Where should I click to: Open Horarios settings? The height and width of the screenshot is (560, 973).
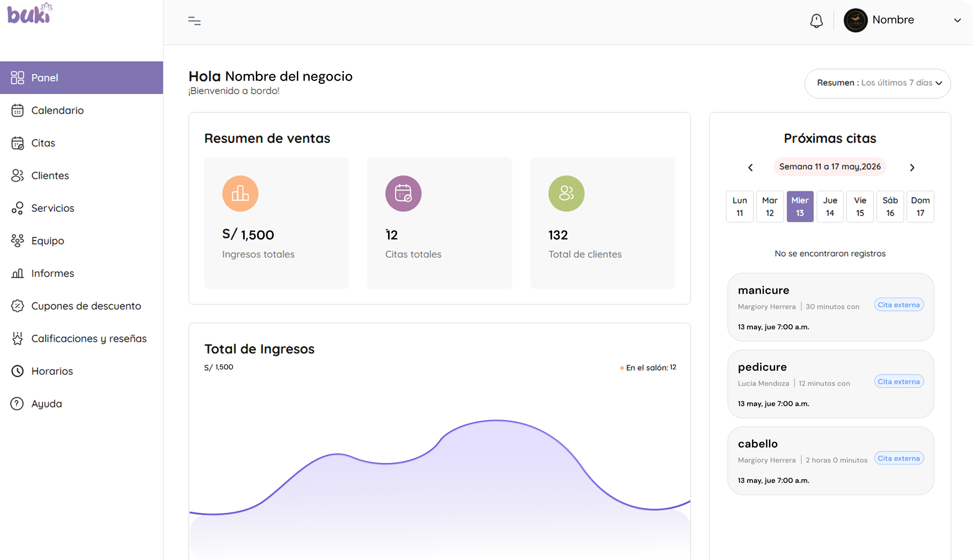[82, 371]
